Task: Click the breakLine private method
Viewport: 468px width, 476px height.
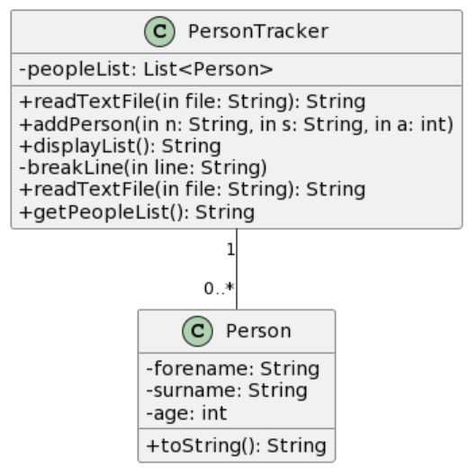Action: (x=143, y=168)
